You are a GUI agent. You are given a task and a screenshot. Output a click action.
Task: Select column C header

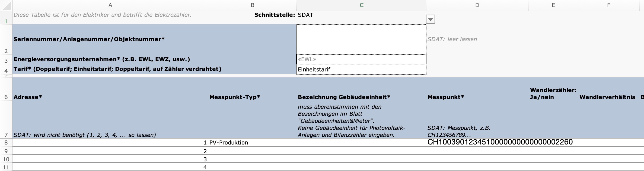361,5
